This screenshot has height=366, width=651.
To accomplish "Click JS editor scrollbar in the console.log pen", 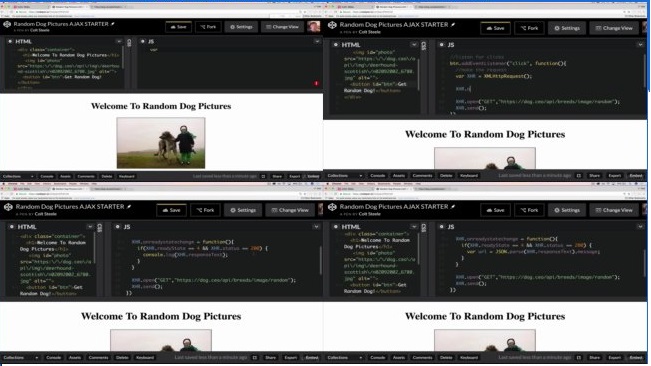I will click(x=320, y=260).
